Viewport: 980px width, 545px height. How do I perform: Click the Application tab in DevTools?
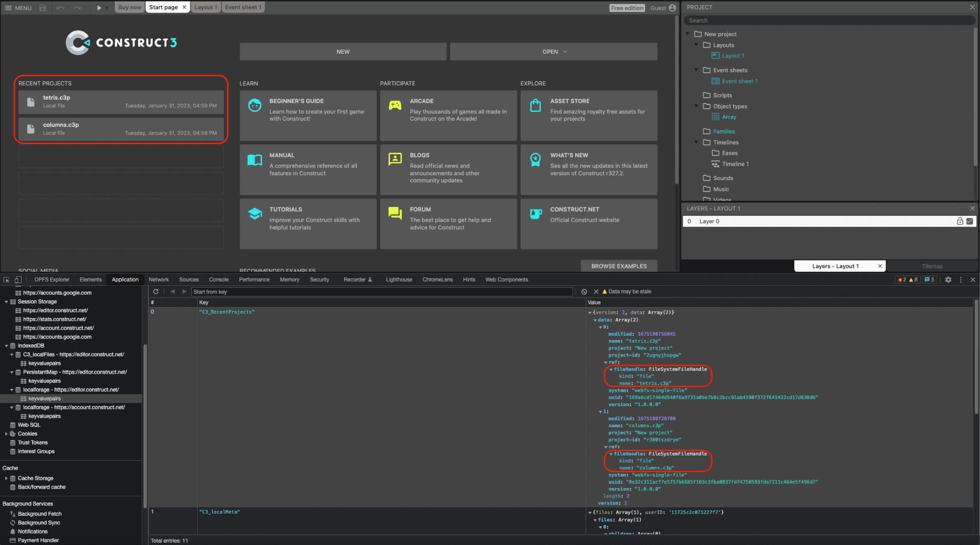click(125, 280)
